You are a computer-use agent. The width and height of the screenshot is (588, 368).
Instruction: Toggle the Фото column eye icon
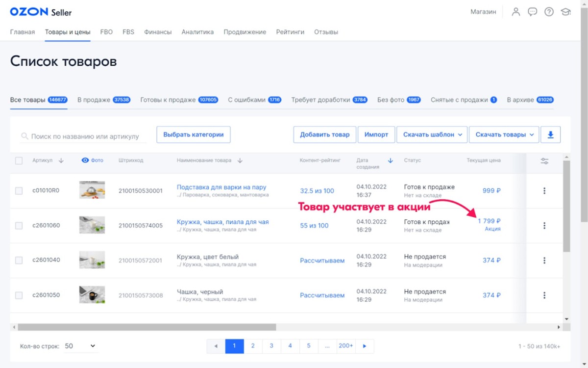(85, 160)
